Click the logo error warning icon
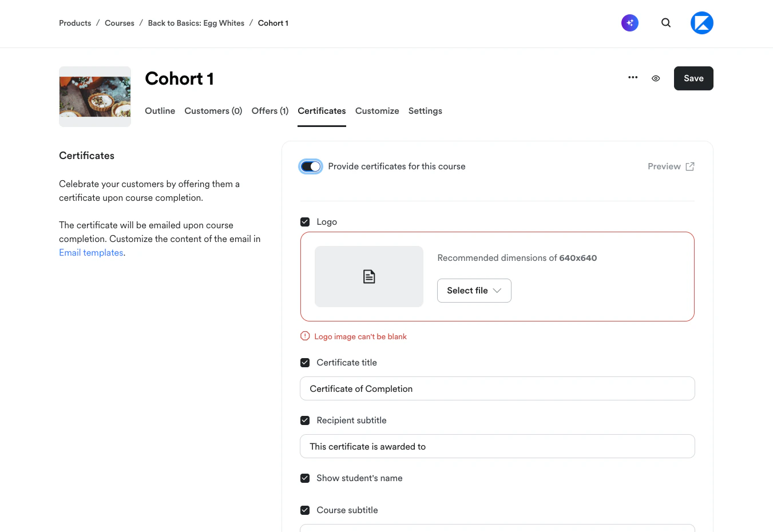The image size is (773, 532). click(305, 336)
